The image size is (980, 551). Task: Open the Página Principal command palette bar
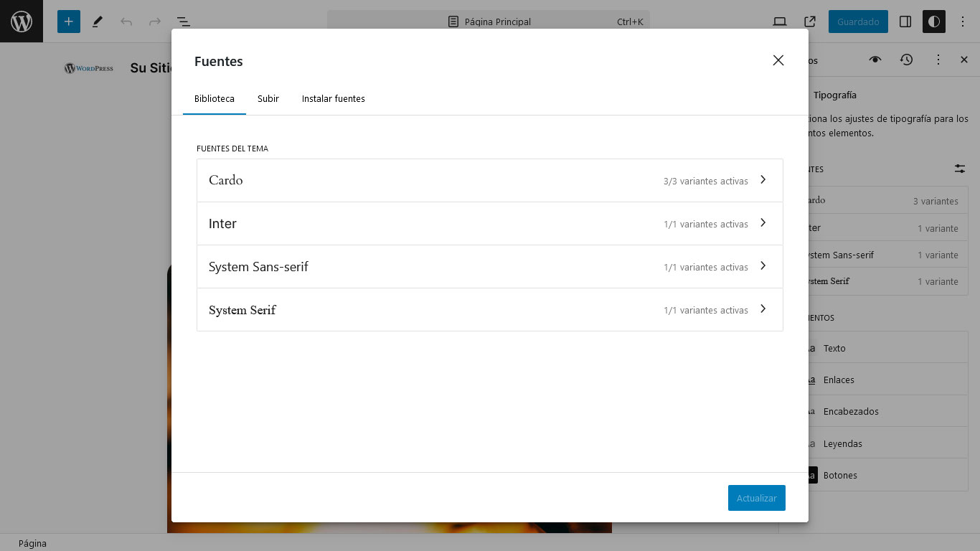[489, 22]
